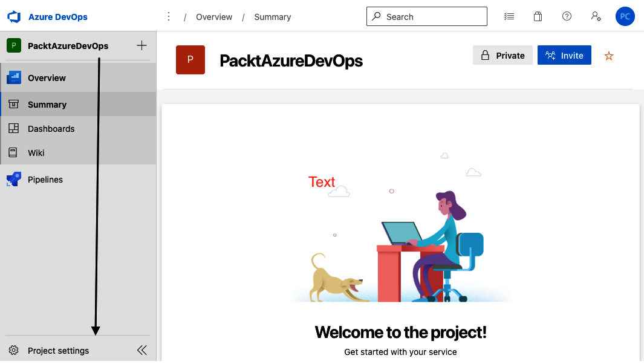Click the plus icon to add new item
644x364 pixels.
pyautogui.click(x=141, y=45)
